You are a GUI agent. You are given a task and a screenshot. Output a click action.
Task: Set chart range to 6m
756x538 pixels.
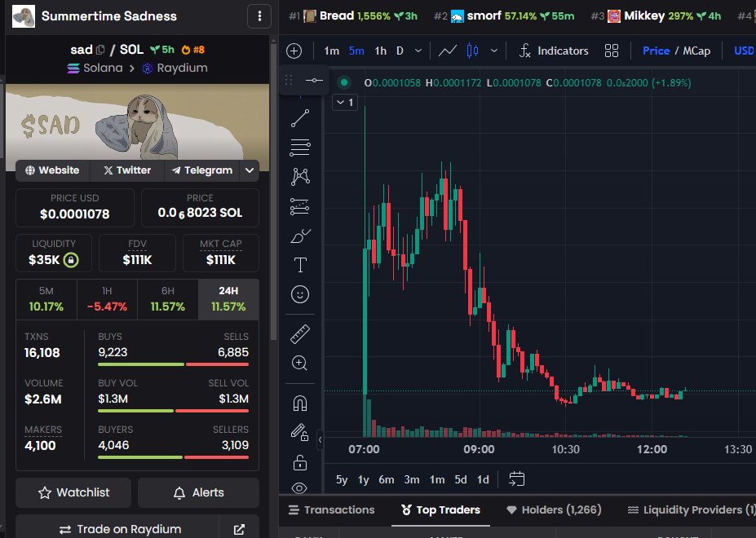pyautogui.click(x=387, y=479)
